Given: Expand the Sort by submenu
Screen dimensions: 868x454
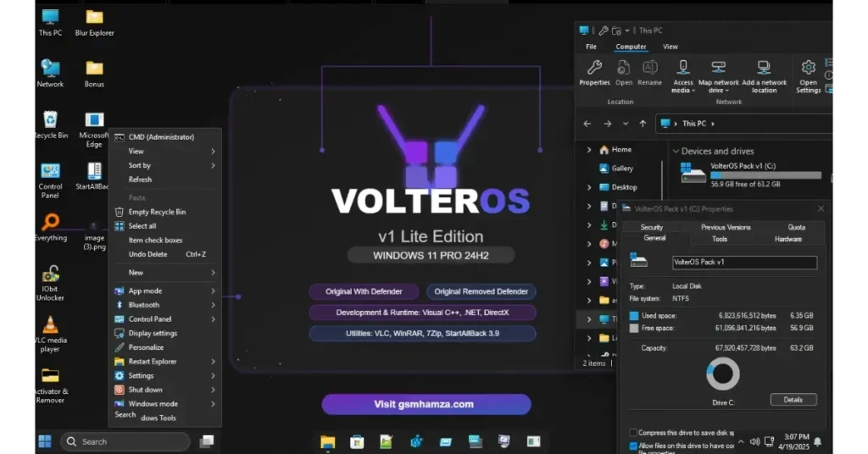Looking at the screenshot, I should click(165, 165).
